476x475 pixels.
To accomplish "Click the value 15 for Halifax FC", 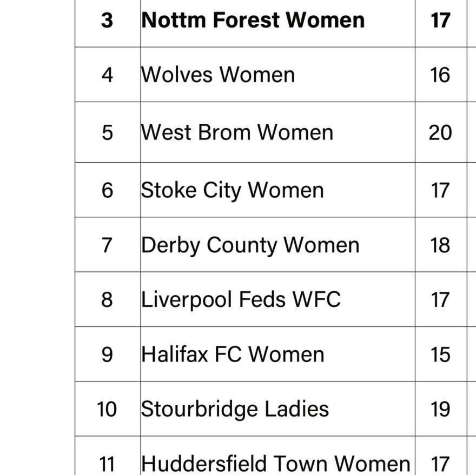I will pos(440,354).
